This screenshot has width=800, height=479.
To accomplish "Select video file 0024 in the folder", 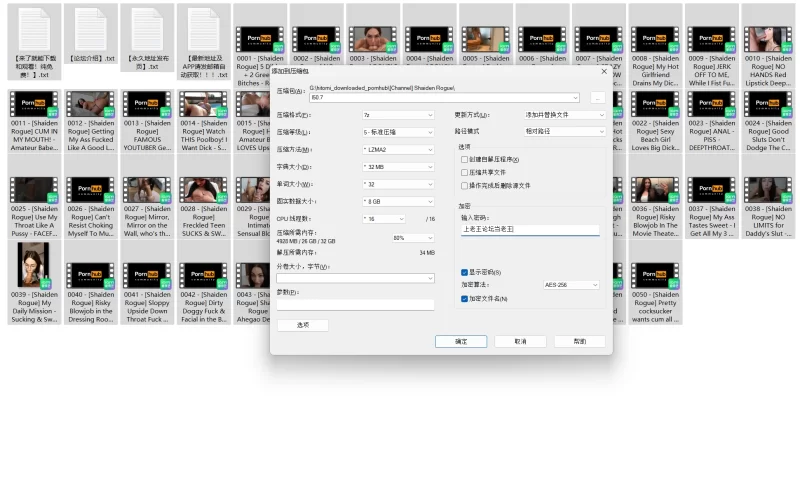I will [768, 105].
